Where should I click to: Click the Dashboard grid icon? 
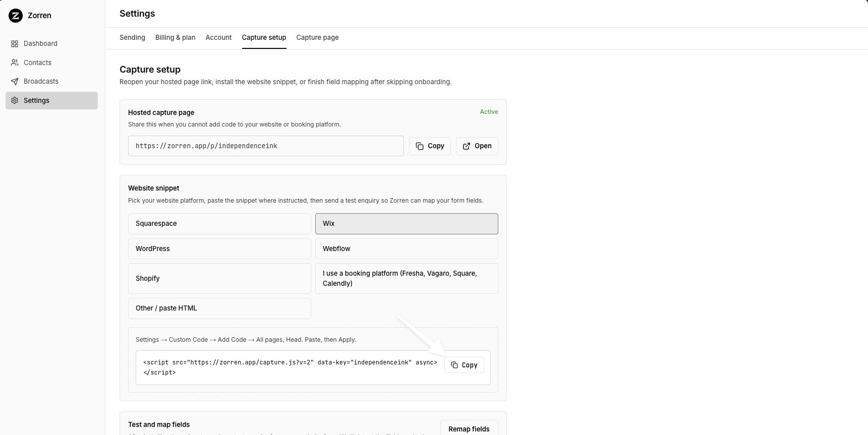(x=15, y=44)
